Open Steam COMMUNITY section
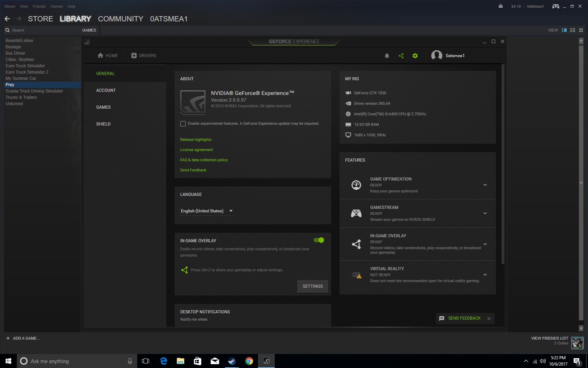 tap(121, 19)
